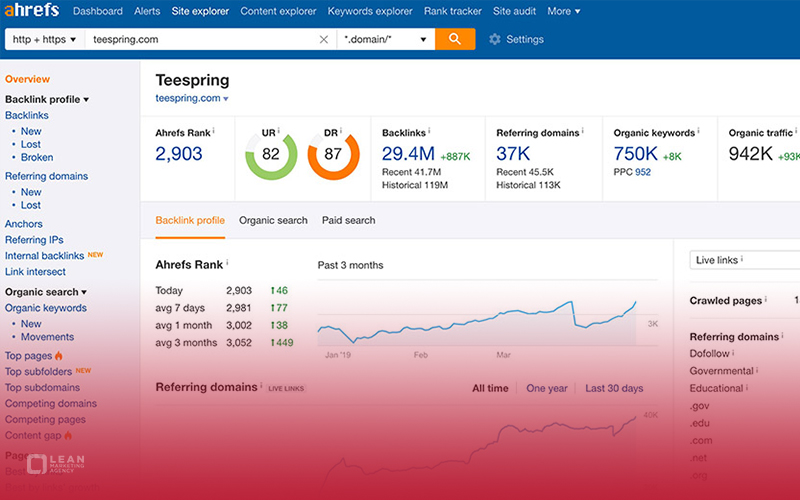The height and width of the screenshot is (500, 800).
Task: Click the 37K referring domains value
Action: click(x=513, y=154)
